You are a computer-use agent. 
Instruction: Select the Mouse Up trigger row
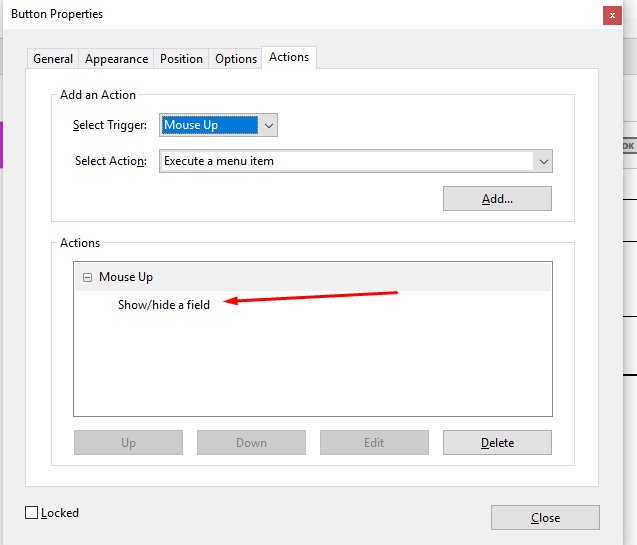(126, 277)
